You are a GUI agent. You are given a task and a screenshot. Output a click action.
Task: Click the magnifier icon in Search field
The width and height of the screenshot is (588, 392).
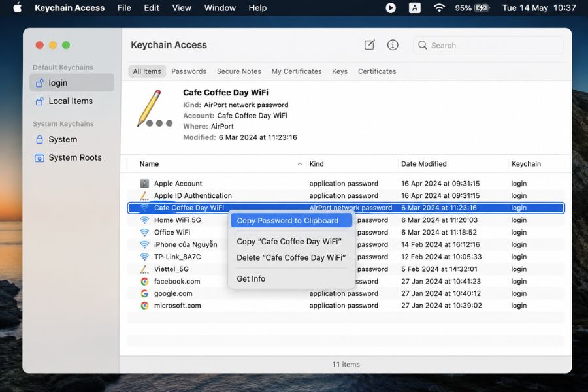click(423, 45)
